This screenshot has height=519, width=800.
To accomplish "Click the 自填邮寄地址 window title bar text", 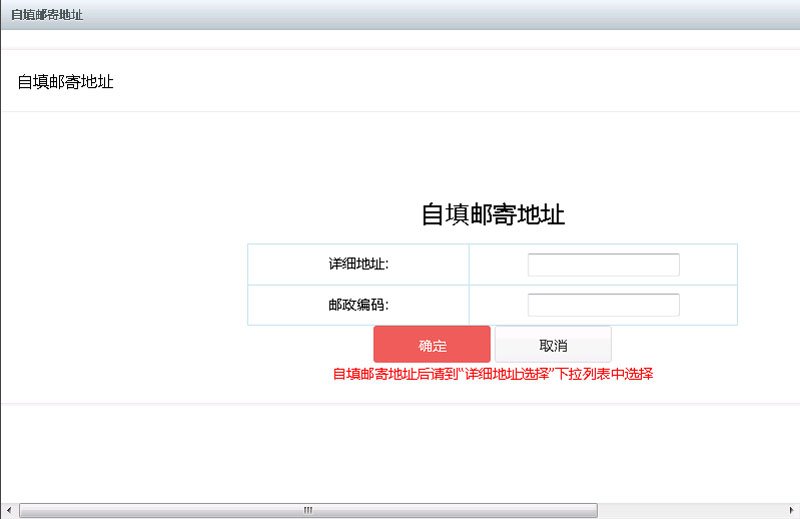I will coord(47,15).
